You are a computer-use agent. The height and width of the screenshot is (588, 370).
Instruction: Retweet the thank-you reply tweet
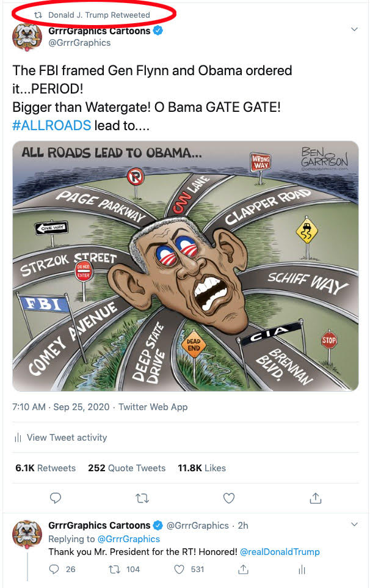point(114,569)
